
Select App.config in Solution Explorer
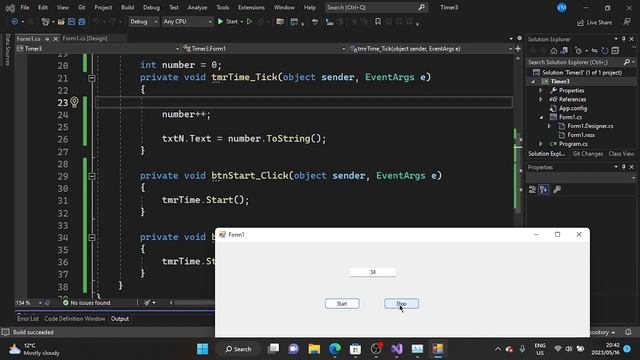click(573, 108)
